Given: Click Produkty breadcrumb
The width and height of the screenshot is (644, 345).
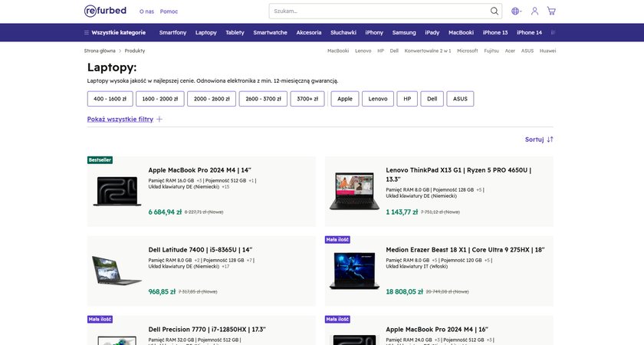Looking at the screenshot, I should pyautogui.click(x=135, y=51).
